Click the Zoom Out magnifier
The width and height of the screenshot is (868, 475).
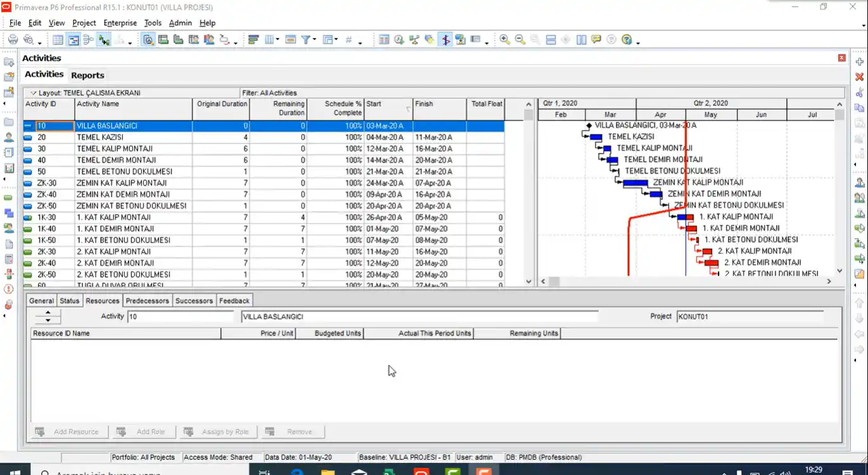coord(520,40)
